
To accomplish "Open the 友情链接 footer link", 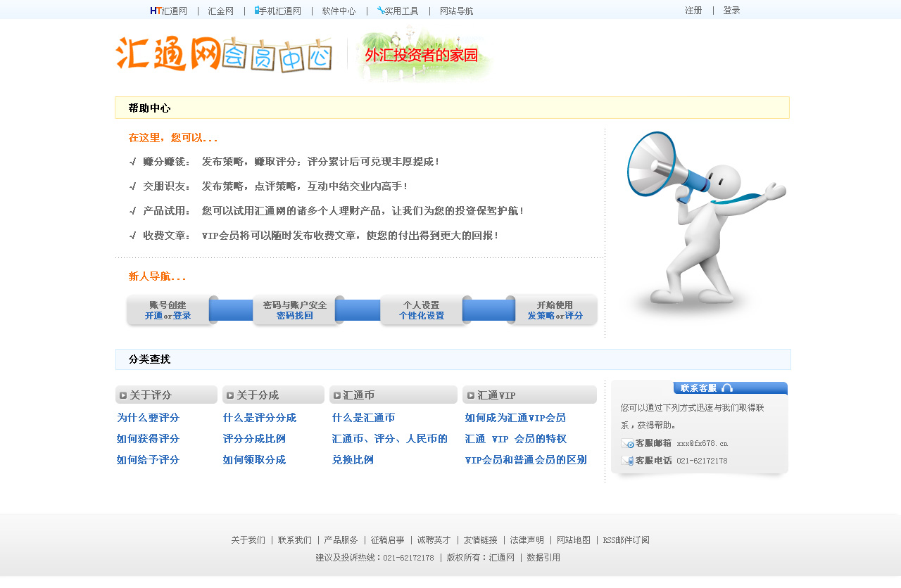I will coord(480,540).
